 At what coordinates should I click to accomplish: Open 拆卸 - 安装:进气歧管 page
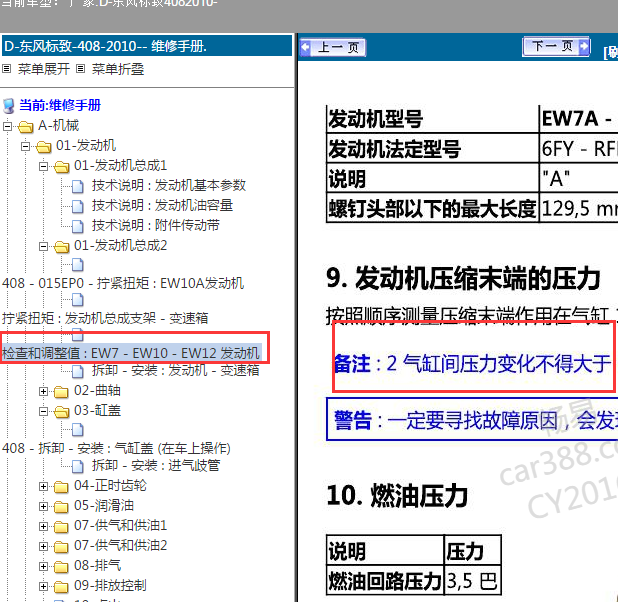pyautogui.click(x=156, y=466)
